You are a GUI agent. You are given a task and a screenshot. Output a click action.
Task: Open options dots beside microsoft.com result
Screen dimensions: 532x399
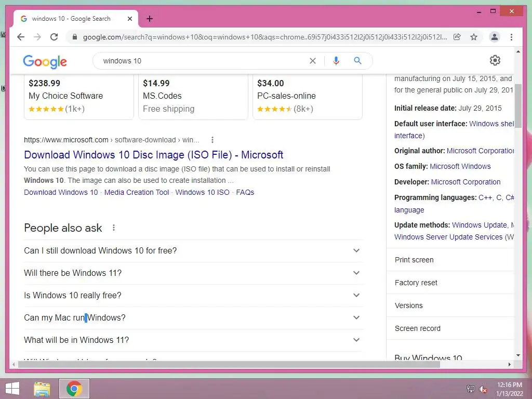[212, 140]
